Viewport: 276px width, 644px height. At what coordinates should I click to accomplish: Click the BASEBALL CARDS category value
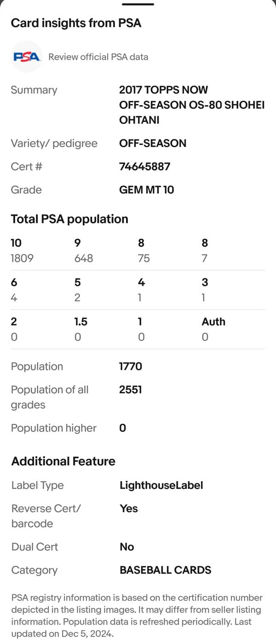pos(165,570)
